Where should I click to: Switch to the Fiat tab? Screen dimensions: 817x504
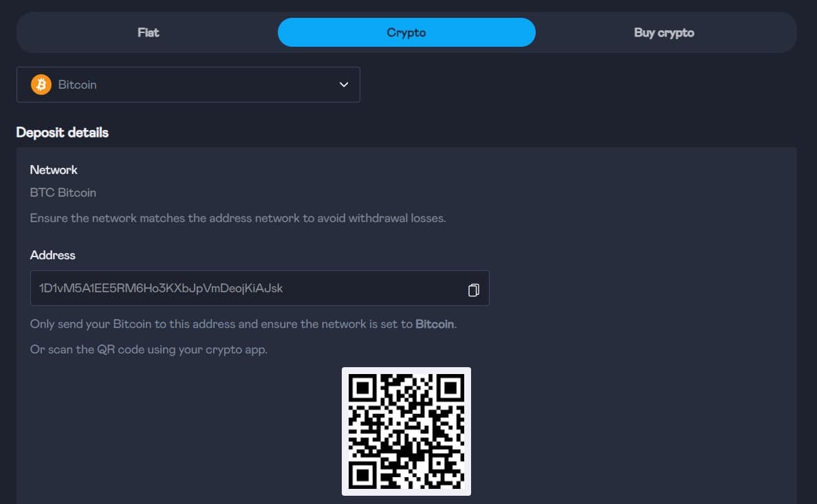[149, 32]
